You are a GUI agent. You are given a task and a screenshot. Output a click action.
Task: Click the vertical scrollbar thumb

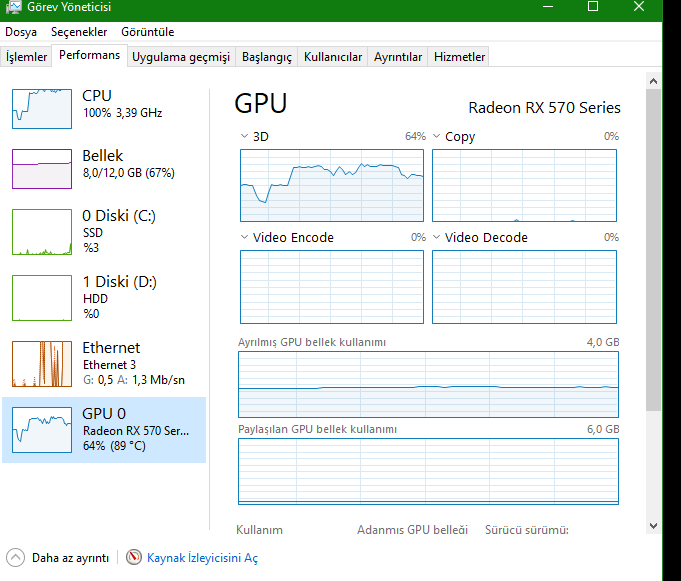[653, 250]
